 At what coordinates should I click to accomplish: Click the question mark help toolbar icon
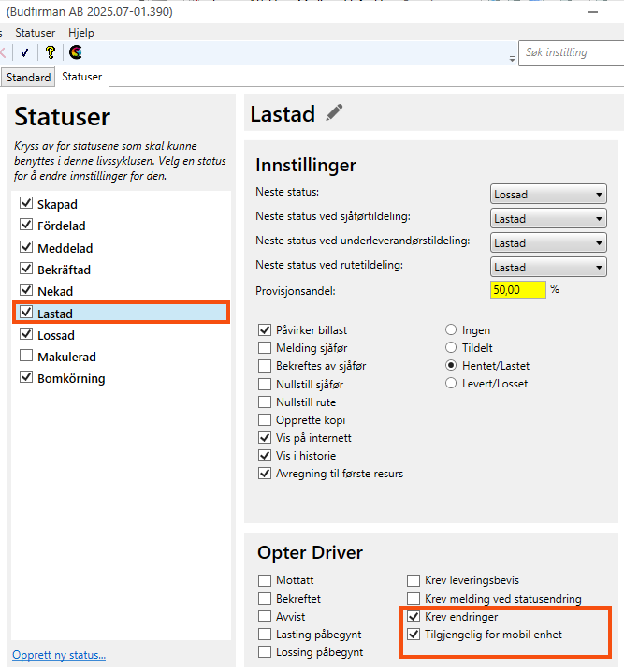(51, 52)
